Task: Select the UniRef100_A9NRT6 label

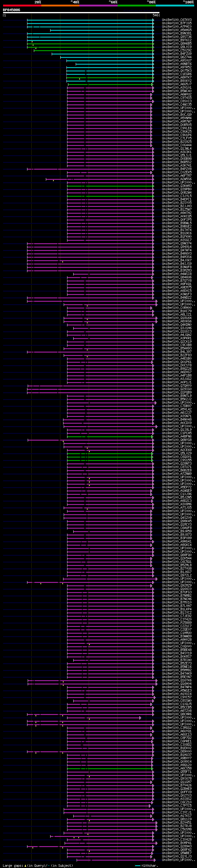Action: (177, 64)
